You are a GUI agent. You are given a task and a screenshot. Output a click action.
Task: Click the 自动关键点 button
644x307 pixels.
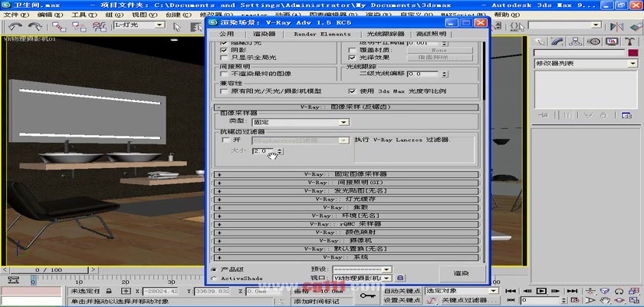click(x=402, y=291)
